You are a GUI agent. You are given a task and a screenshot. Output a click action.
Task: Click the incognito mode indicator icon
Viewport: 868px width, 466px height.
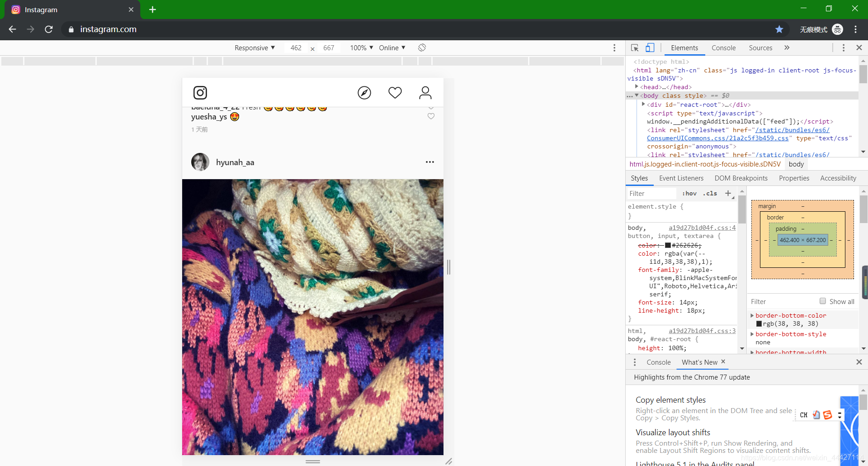[x=838, y=29]
